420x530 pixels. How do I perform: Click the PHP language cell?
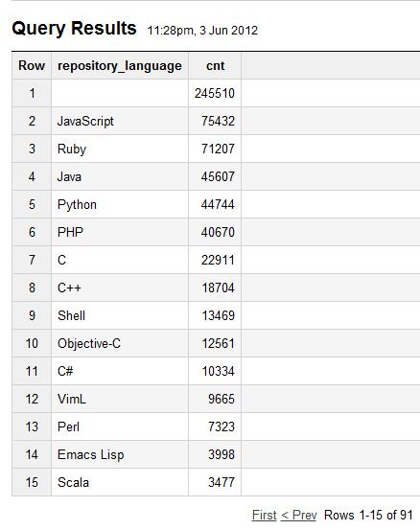[x=120, y=232]
